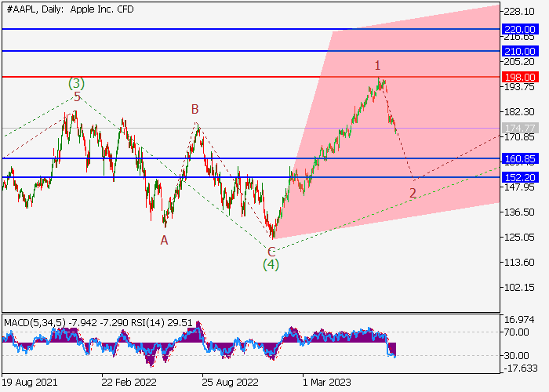Click the 182.30 price axis value
Screen dimensions: 549x392
(x=519, y=112)
